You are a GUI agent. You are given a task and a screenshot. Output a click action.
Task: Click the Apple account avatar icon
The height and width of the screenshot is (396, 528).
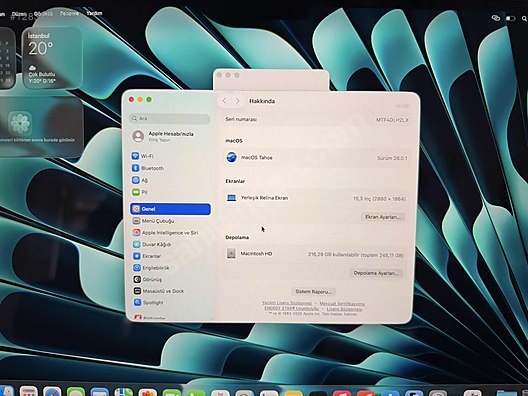click(138, 136)
